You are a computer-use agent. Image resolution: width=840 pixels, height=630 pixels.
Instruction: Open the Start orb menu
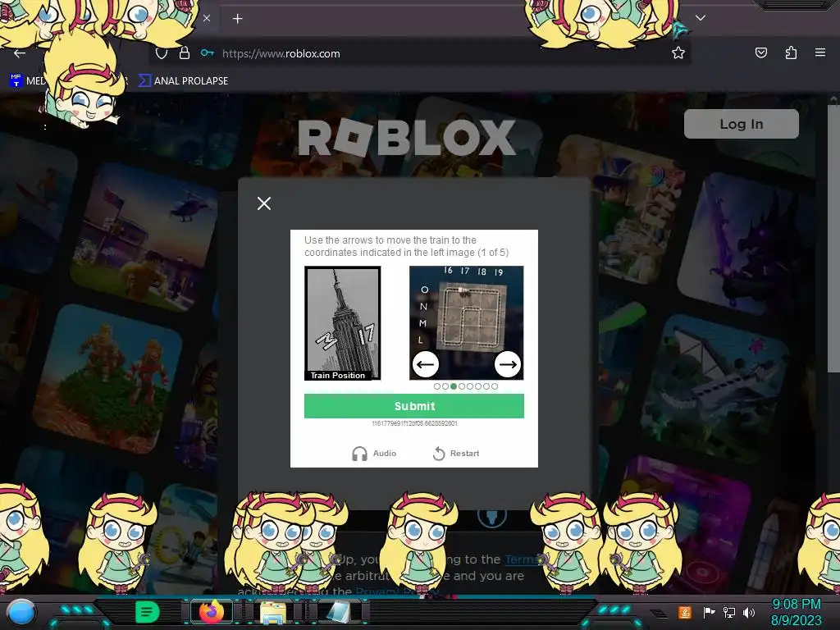point(21,612)
